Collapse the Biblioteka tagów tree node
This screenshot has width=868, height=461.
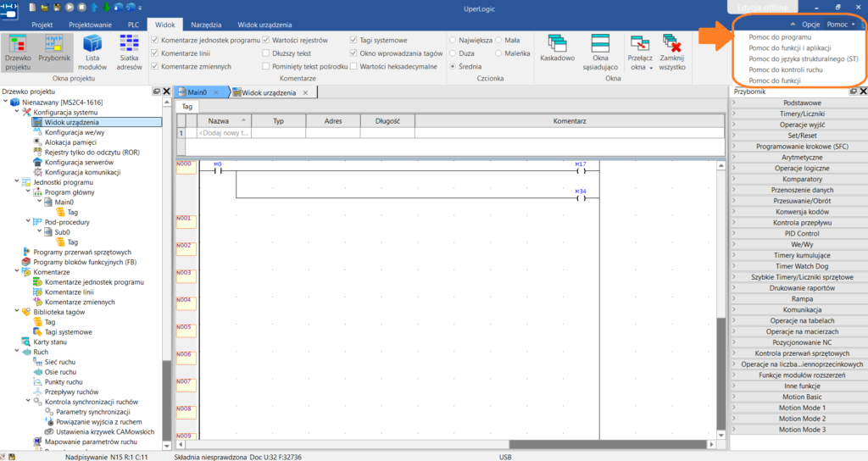pos(17,311)
